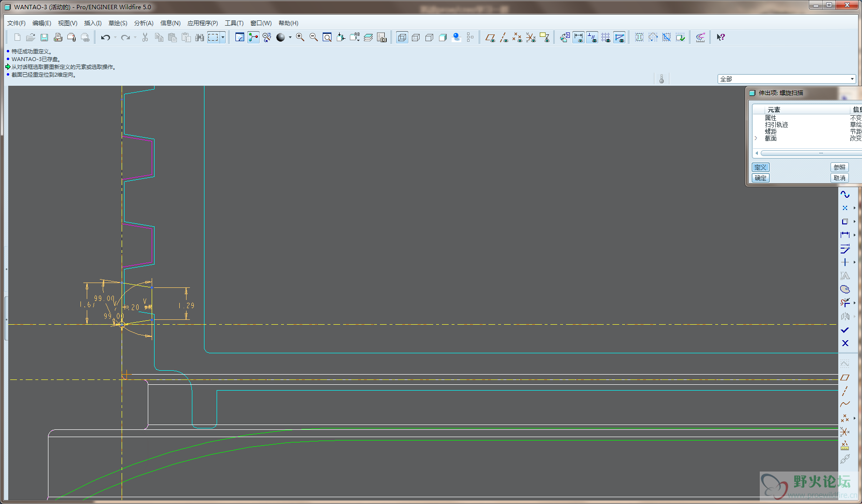862x504 pixels.
Task: Toggle sketch grid display
Action: (x=606, y=37)
